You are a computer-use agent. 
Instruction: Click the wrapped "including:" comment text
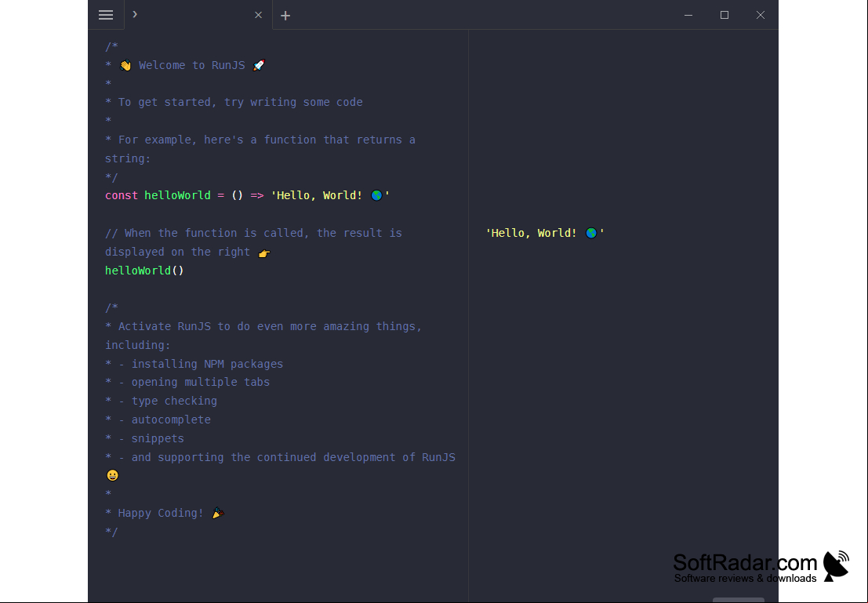click(138, 346)
